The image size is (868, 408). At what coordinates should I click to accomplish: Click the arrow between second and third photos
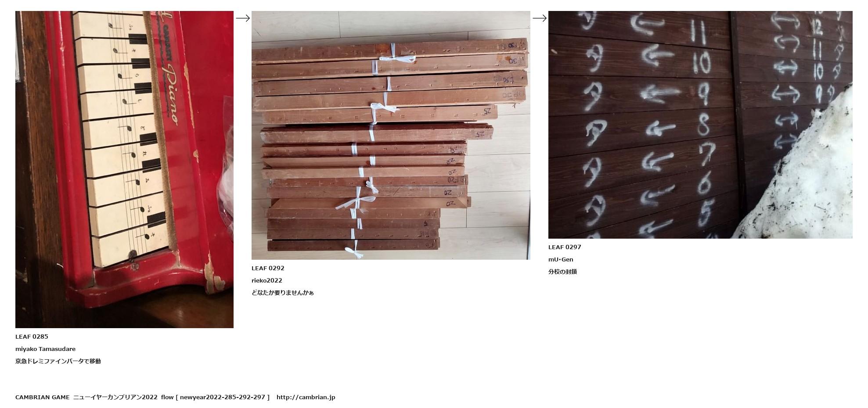click(540, 18)
